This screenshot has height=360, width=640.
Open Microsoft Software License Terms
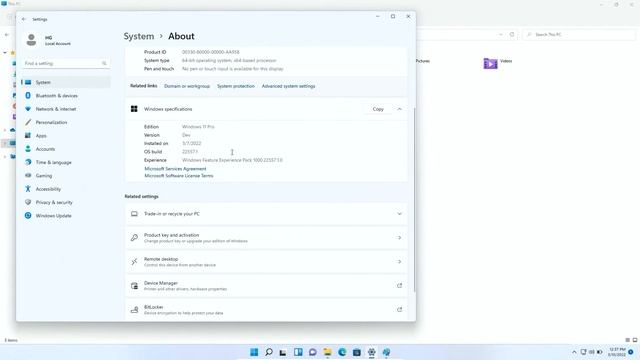[179, 176]
